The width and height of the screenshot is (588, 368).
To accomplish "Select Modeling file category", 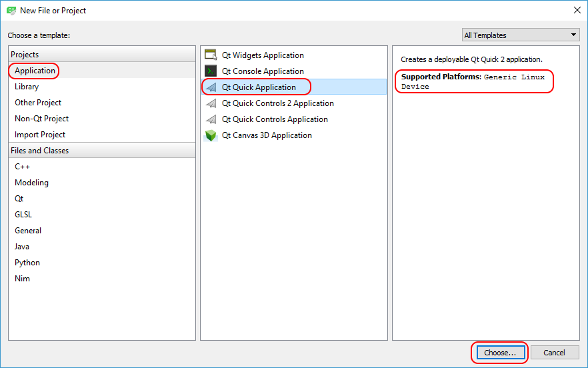I will [x=31, y=183].
